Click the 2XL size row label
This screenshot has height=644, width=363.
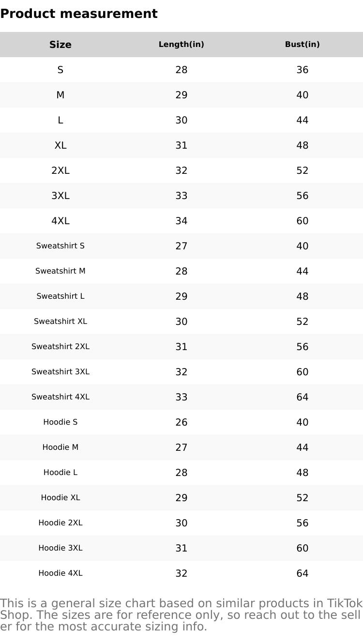coord(60,170)
